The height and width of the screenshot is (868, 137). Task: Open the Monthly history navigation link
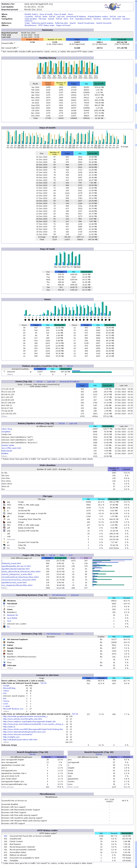(x=31, y=14)
